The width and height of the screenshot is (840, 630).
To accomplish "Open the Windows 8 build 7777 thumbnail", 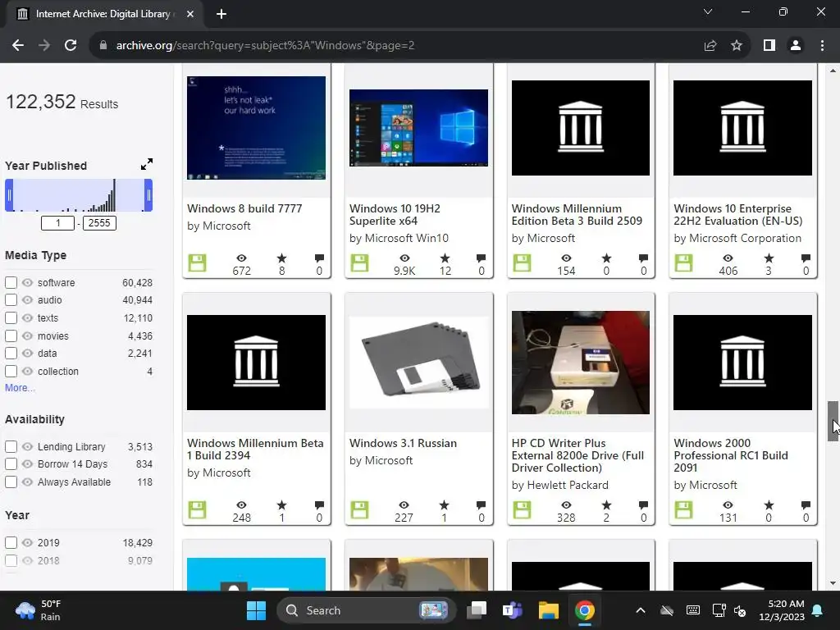I will coord(256,127).
